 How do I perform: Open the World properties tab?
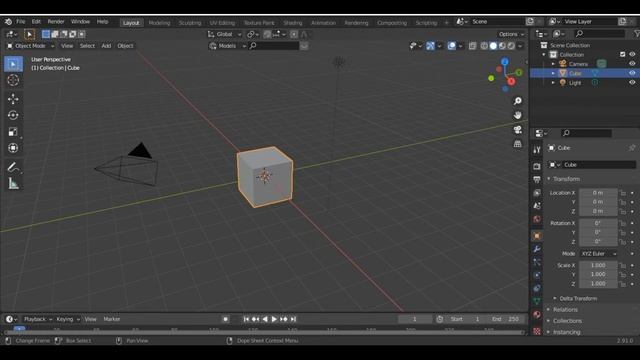(537, 219)
